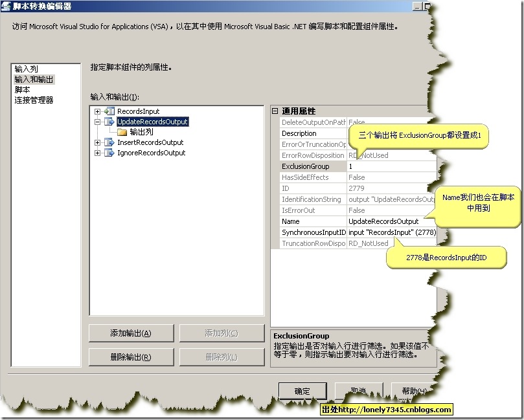Collapse the 通用属性 property category
This screenshot has height=420, width=524.
(275, 111)
